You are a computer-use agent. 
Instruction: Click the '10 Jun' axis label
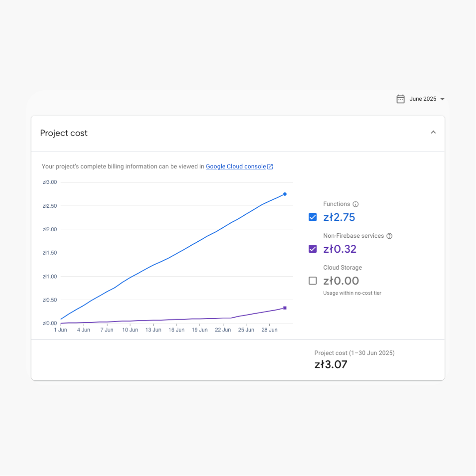[130, 330]
